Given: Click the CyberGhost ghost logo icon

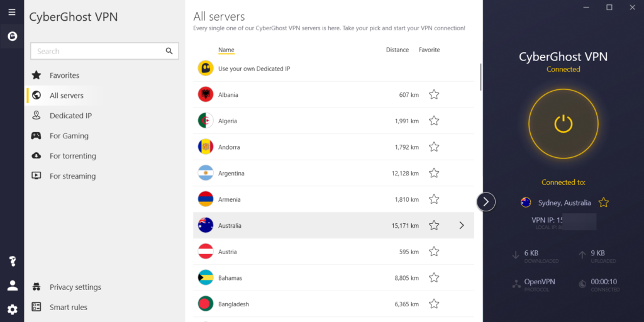Looking at the screenshot, I should pyautogui.click(x=12, y=36).
